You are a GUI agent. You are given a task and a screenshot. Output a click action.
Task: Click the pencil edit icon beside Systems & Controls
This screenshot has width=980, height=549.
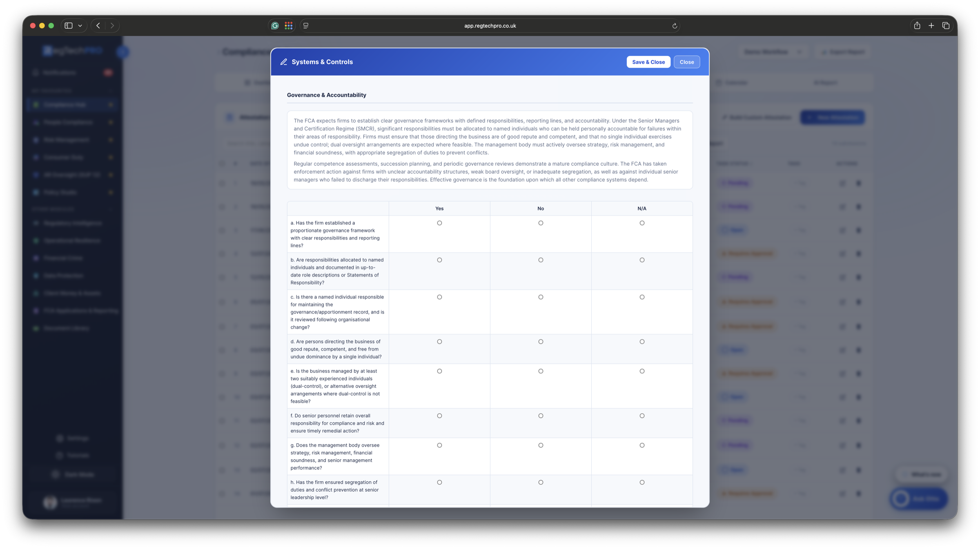pyautogui.click(x=283, y=62)
